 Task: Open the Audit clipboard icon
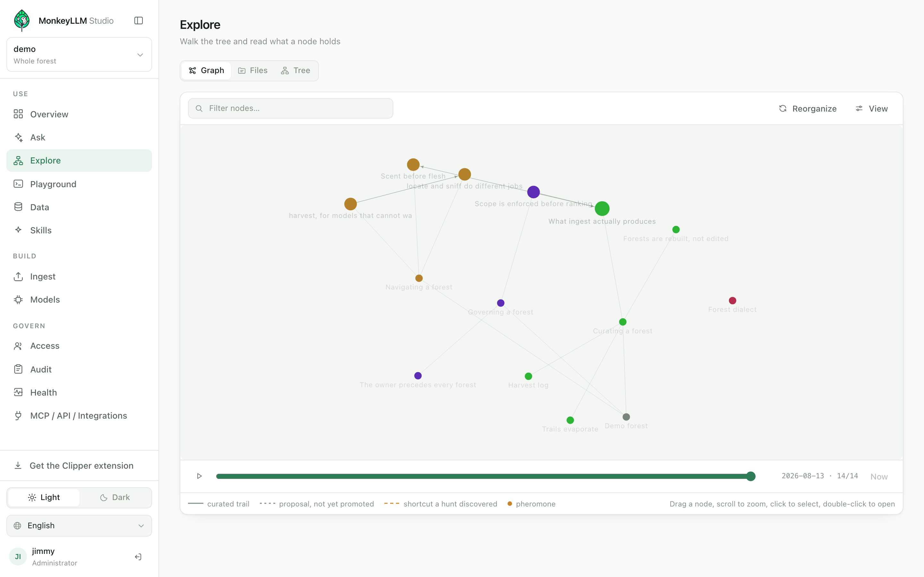tap(18, 369)
